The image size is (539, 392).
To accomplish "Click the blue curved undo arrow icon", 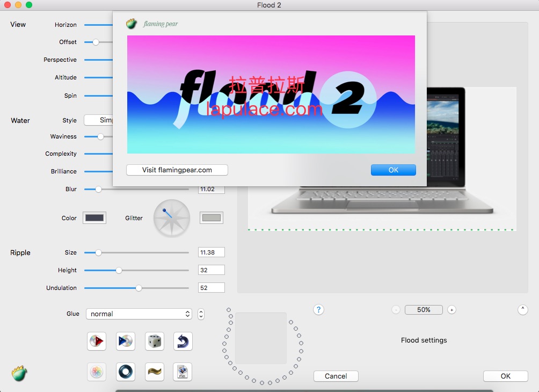I will pyautogui.click(x=183, y=341).
